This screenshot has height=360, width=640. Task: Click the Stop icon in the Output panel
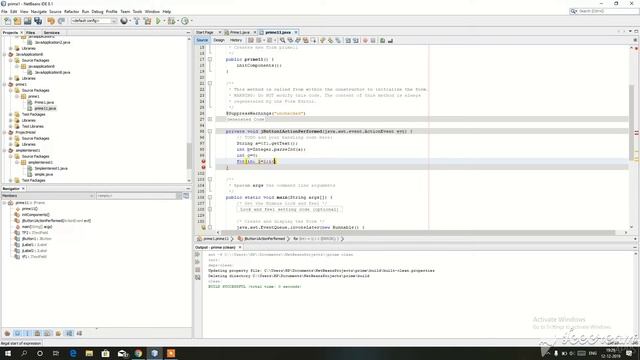click(198, 270)
